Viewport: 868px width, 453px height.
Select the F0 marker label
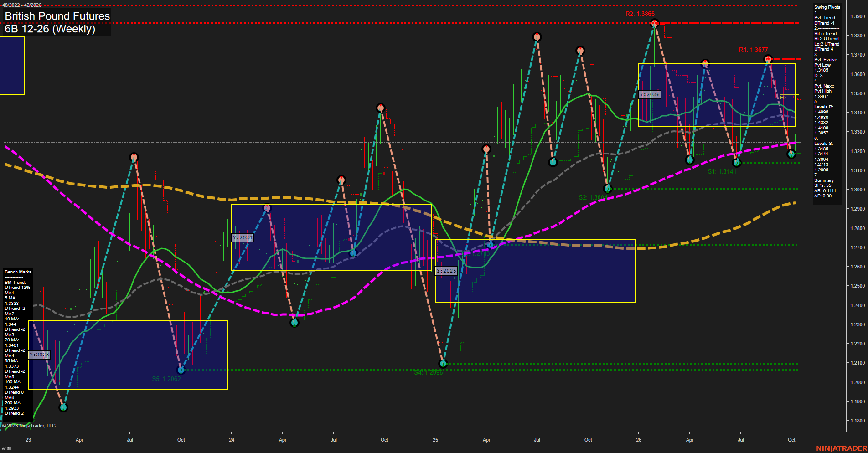pyautogui.click(x=783, y=98)
